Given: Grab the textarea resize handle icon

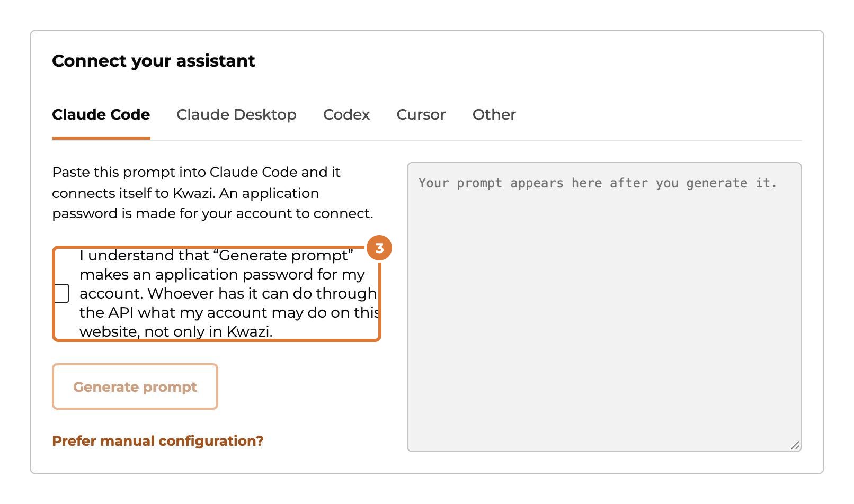Looking at the screenshot, I should [x=795, y=445].
